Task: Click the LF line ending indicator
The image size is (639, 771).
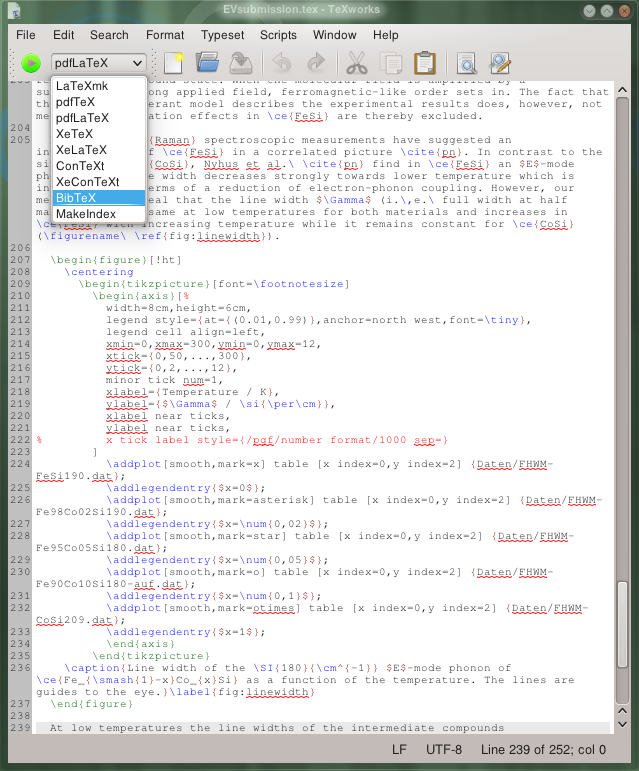Action: (399, 749)
